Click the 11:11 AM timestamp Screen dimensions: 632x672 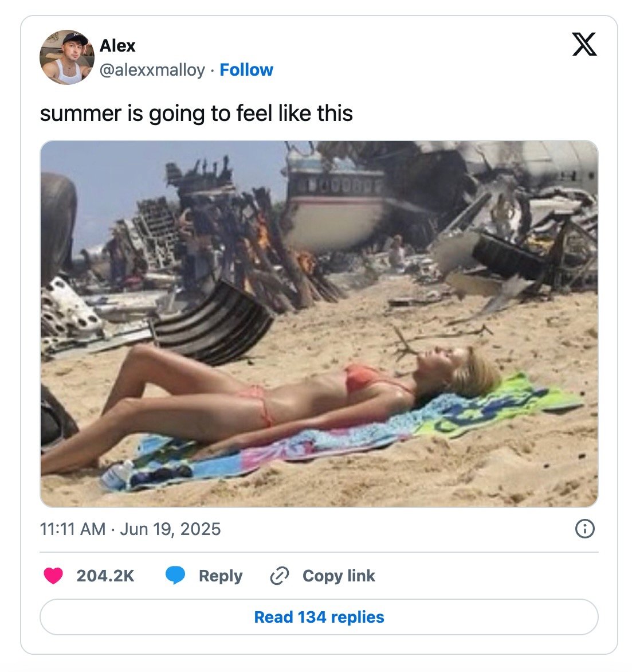coord(72,529)
